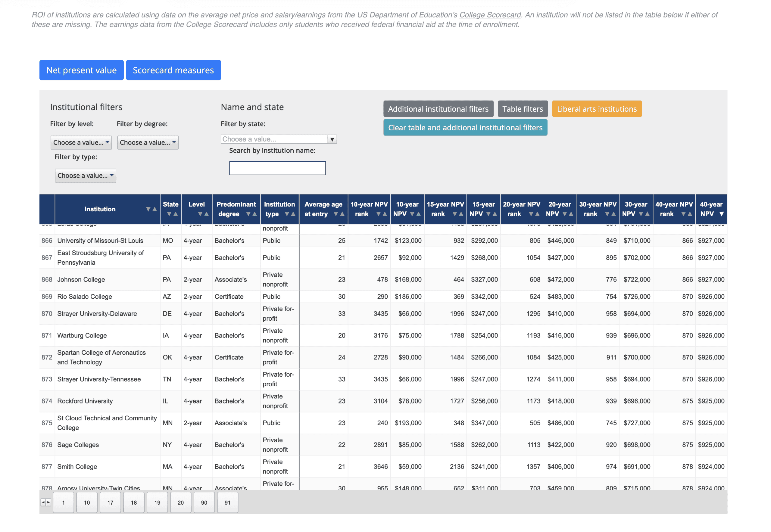Switch to Net present value tab
The width and height of the screenshot is (771, 532).
pyautogui.click(x=81, y=70)
